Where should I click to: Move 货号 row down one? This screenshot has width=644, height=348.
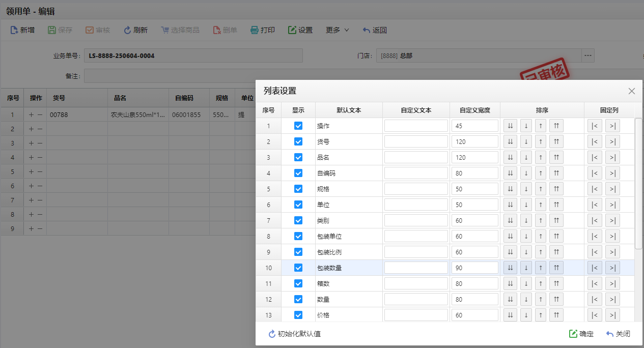526,141
